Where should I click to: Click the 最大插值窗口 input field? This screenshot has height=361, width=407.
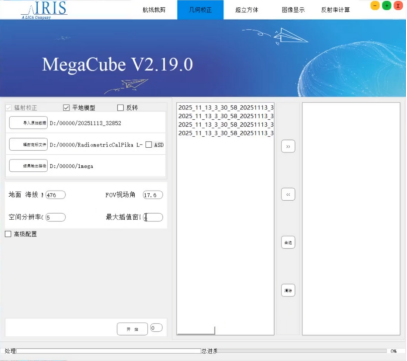(x=153, y=217)
